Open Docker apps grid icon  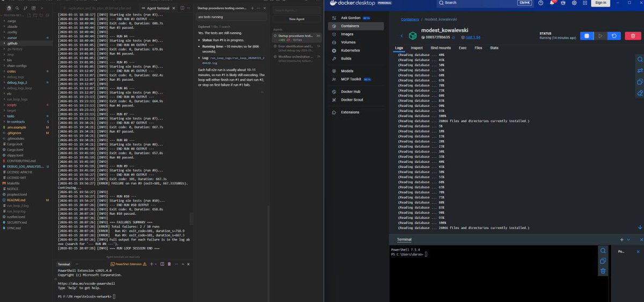tap(586, 3)
